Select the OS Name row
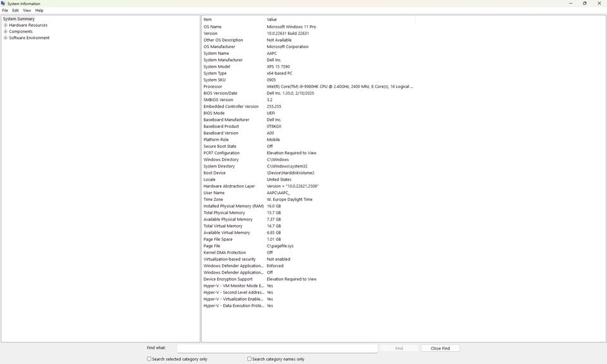Image resolution: width=607 pixels, height=364 pixels. click(x=308, y=27)
